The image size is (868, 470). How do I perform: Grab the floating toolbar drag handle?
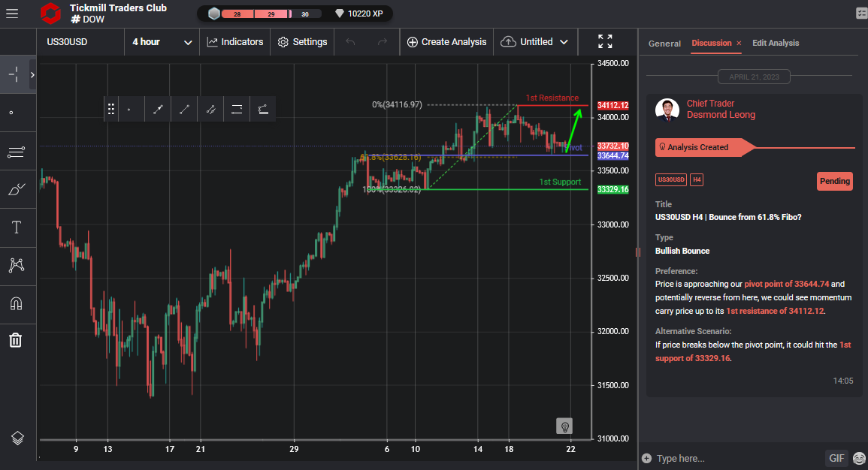coord(110,109)
